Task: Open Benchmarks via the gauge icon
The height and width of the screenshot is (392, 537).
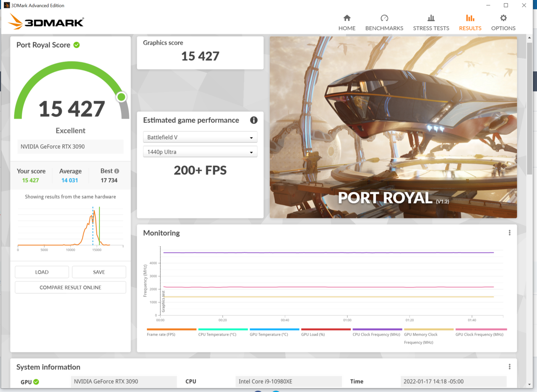Action: (x=384, y=18)
